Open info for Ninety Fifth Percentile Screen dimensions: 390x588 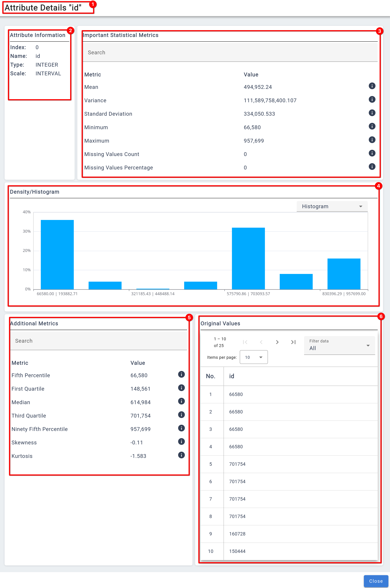coord(181,428)
